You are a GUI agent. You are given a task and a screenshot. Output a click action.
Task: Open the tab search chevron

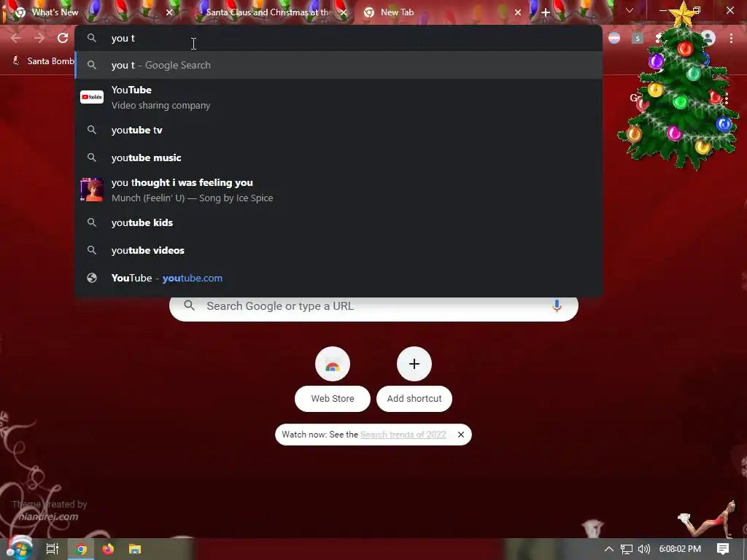pyautogui.click(x=630, y=10)
